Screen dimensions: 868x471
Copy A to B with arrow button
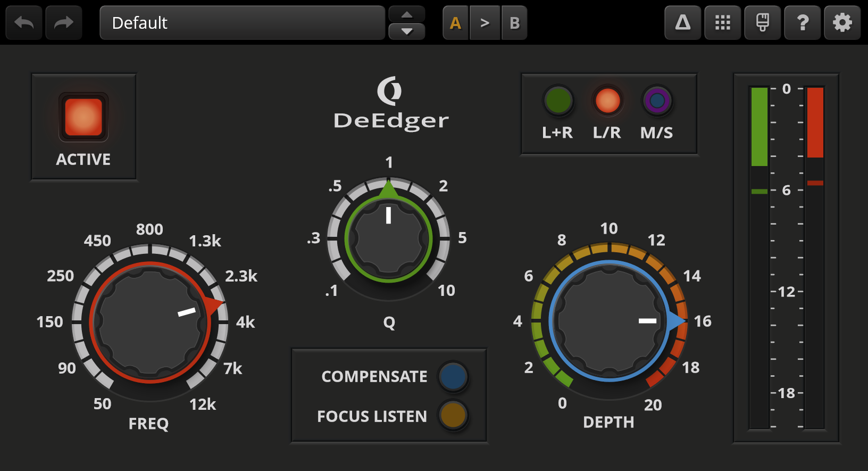(x=485, y=23)
